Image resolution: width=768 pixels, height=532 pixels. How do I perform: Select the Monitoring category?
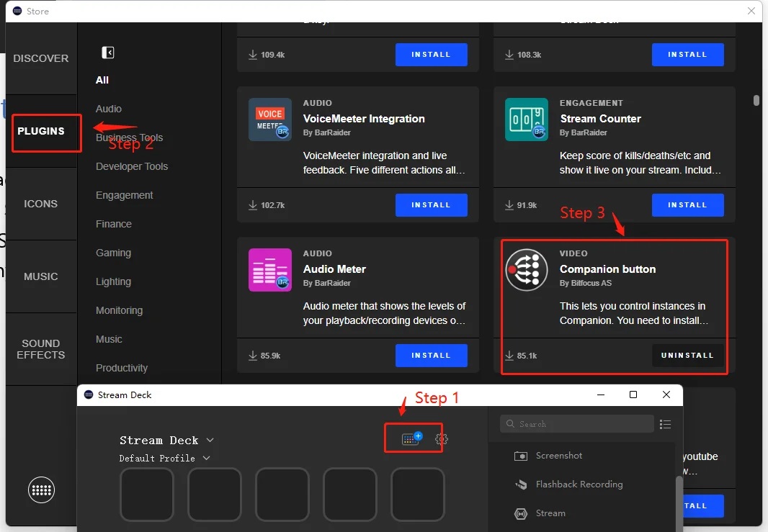[119, 311]
